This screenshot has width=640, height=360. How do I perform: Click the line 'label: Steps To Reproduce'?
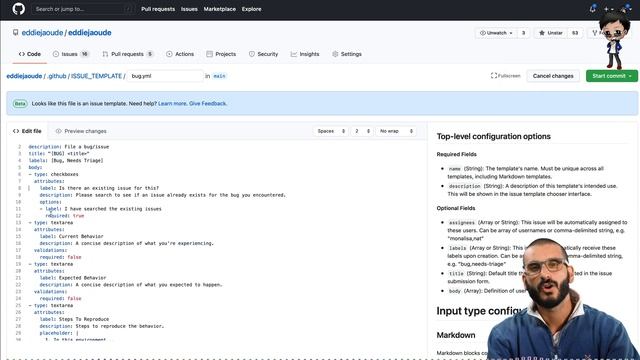[x=74, y=319]
